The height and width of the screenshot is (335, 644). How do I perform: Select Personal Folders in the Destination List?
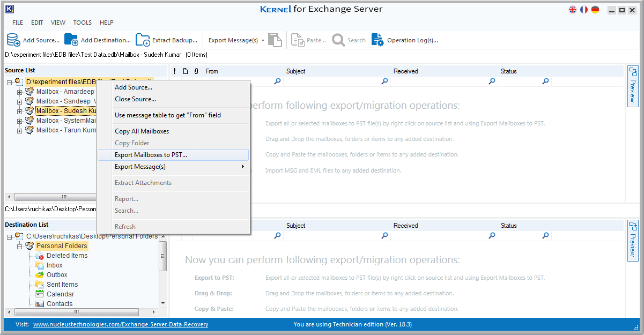[62, 246]
